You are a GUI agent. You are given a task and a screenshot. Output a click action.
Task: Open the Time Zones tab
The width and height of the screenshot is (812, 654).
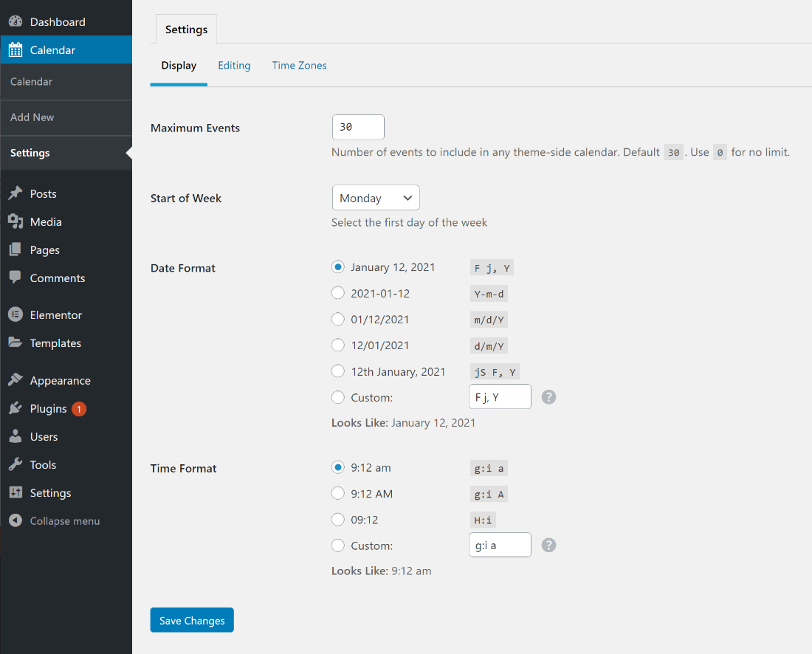point(299,66)
